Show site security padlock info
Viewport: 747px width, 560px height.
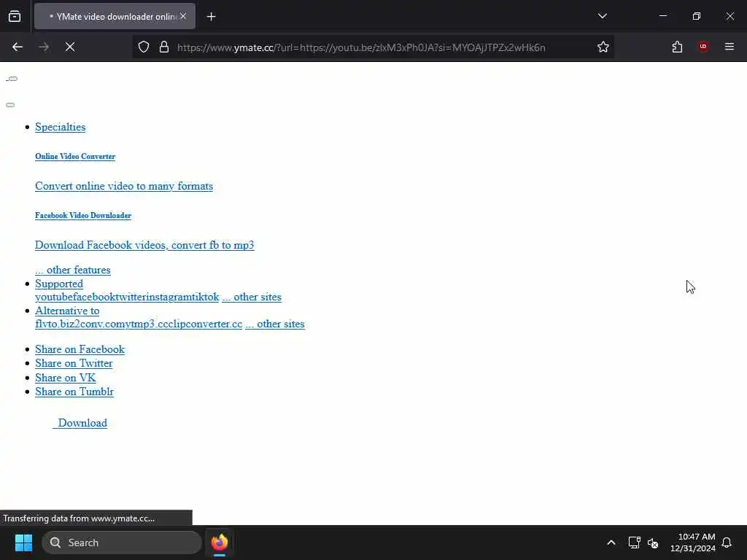pos(164,47)
